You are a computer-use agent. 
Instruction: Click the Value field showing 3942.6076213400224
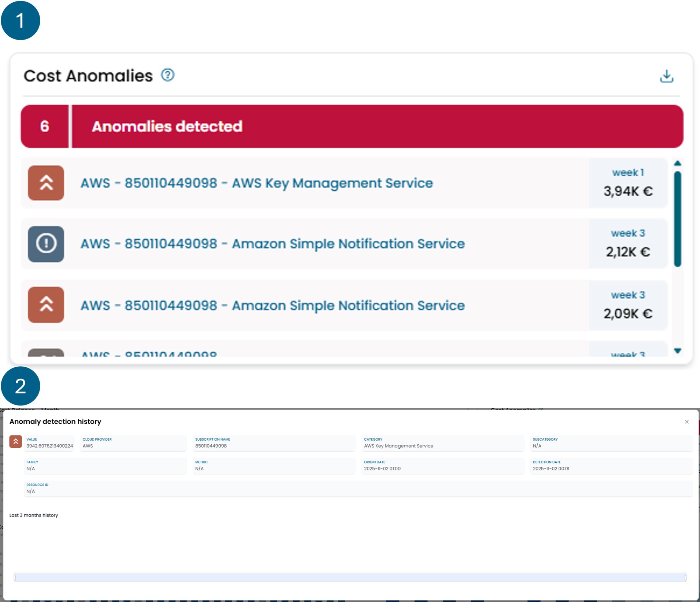click(x=49, y=443)
